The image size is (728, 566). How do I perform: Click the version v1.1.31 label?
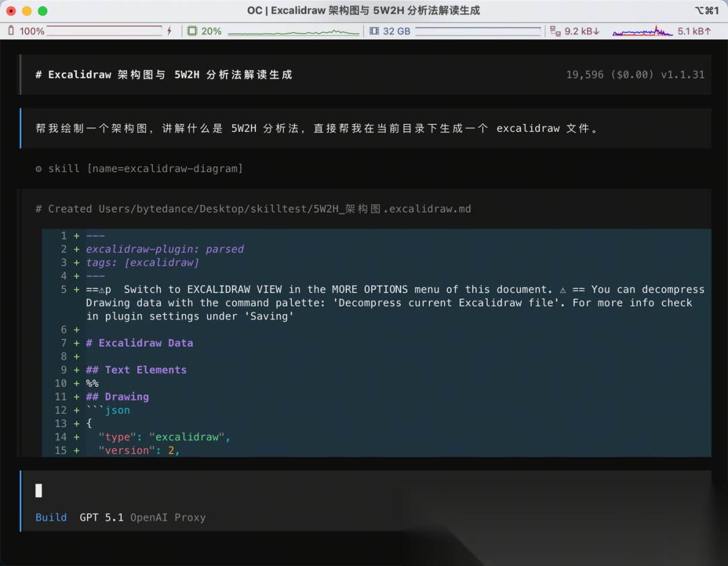pos(682,75)
